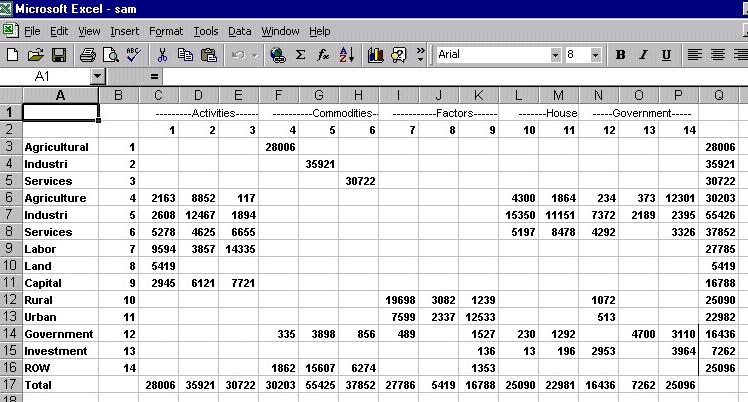Click the AutoSum sigma icon

300,55
